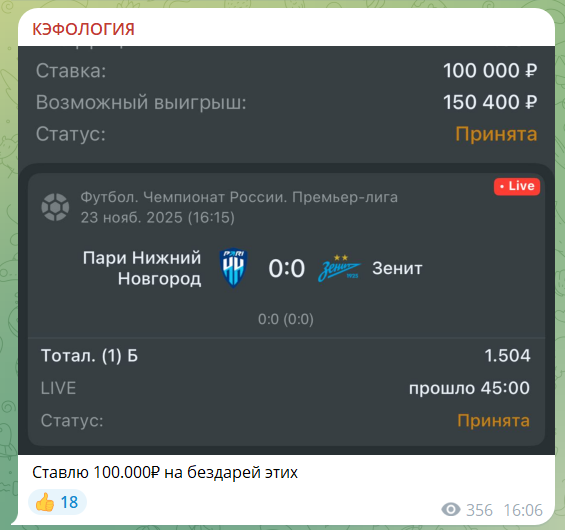Click the 150 400 ₽ possible winnings amount
Image resolution: width=565 pixels, height=530 pixels.
point(490,102)
